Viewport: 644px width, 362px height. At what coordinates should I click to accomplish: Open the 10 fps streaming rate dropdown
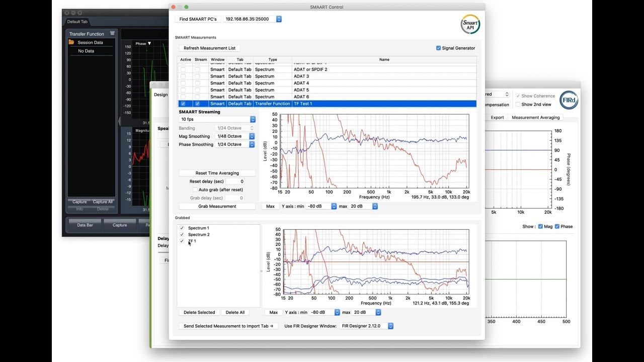coord(217,119)
